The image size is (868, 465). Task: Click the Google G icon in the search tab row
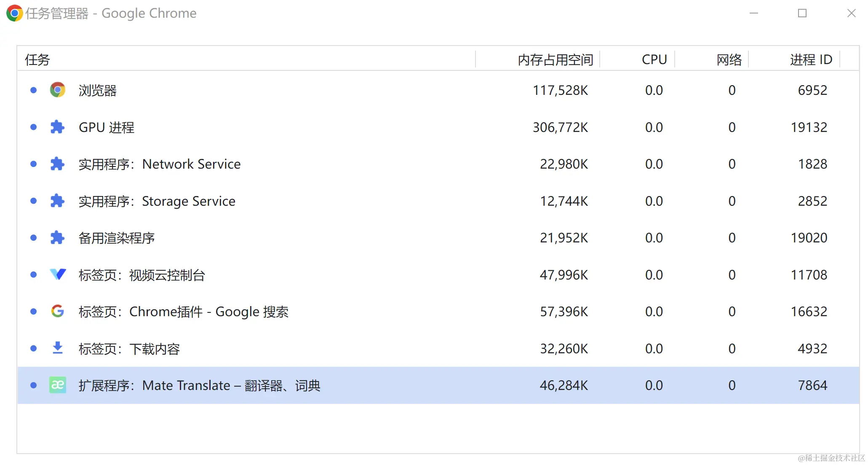tap(57, 312)
